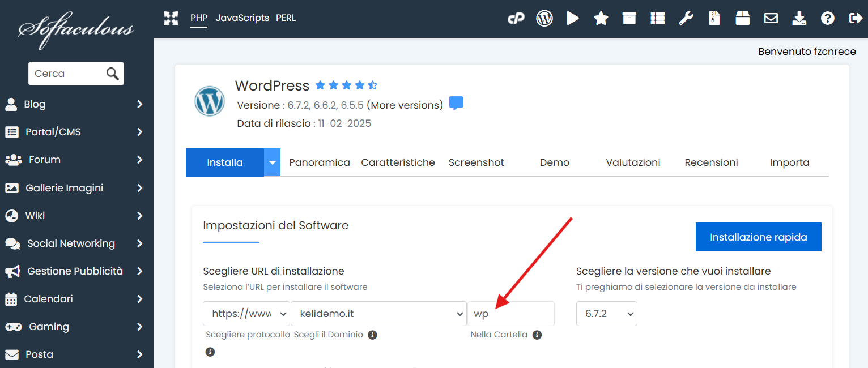Click the Installazione rapida button
Viewport: 868px width, 368px height.
click(x=759, y=237)
